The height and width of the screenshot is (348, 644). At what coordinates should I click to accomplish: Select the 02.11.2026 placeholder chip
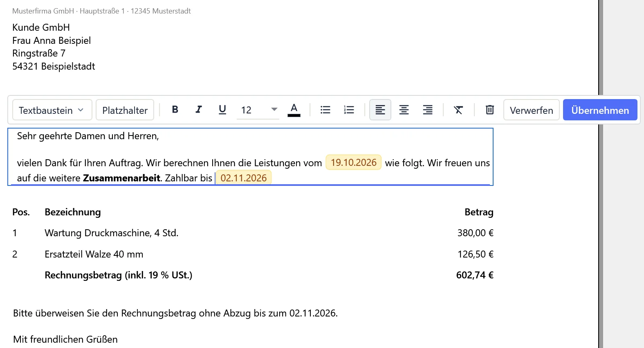click(x=244, y=178)
